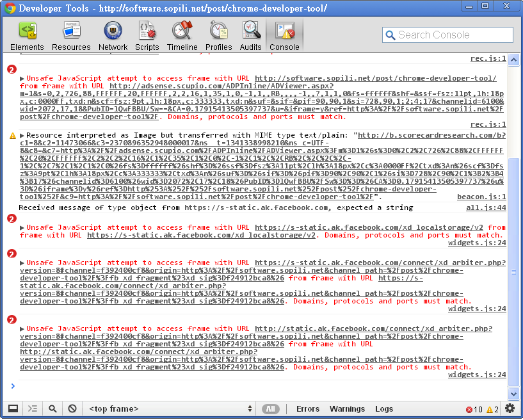The height and width of the screenshot is (420, 523).
Task: Filter console by Errors
Action: (308, 409)
